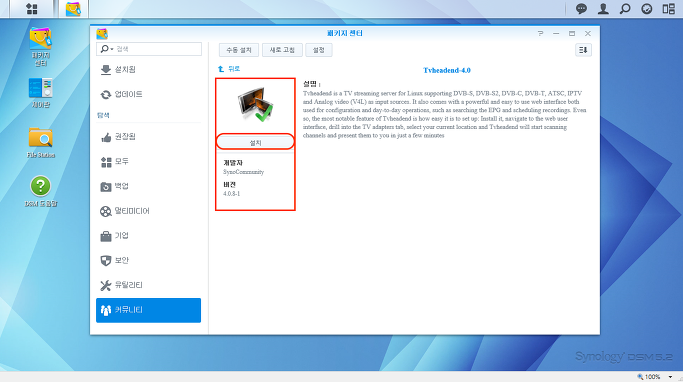Open File Station desktop shortcut

click(41, 142)
